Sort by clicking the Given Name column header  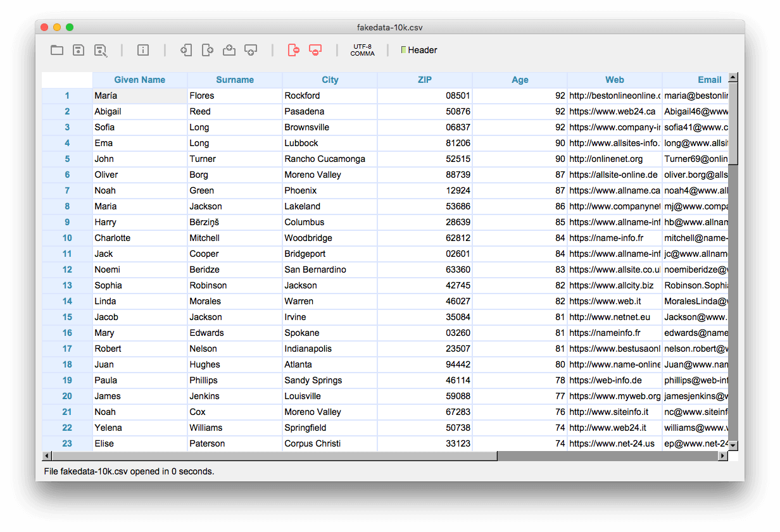(x=139, y=80)
